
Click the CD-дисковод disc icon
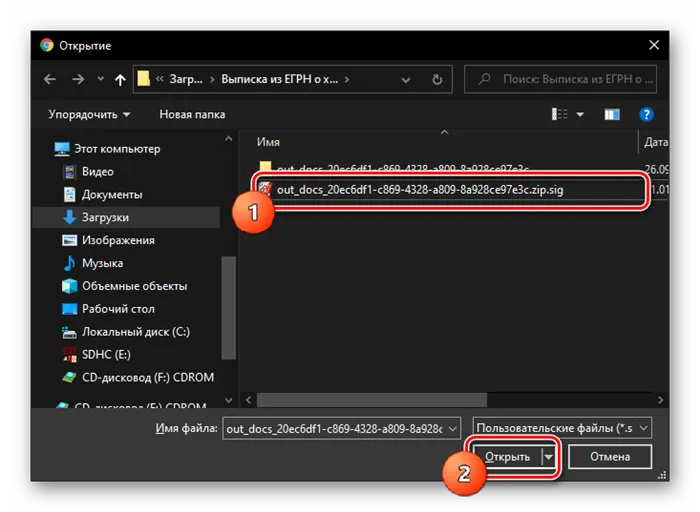coord(69,377)
